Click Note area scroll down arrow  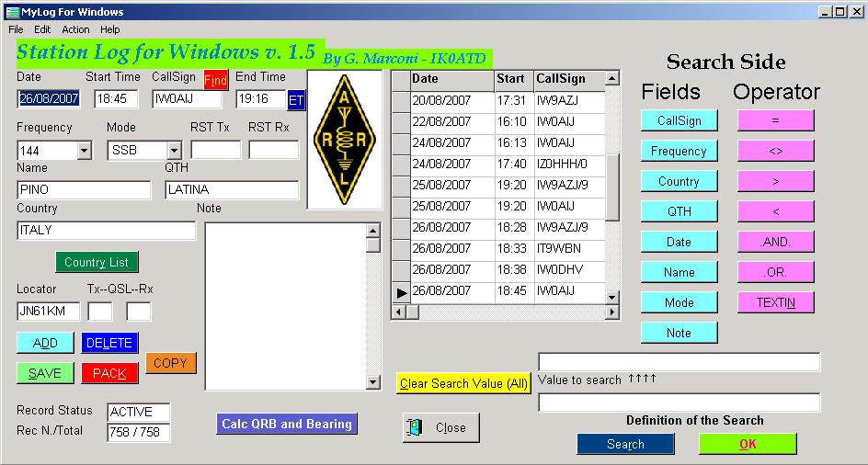pos(373,382)
